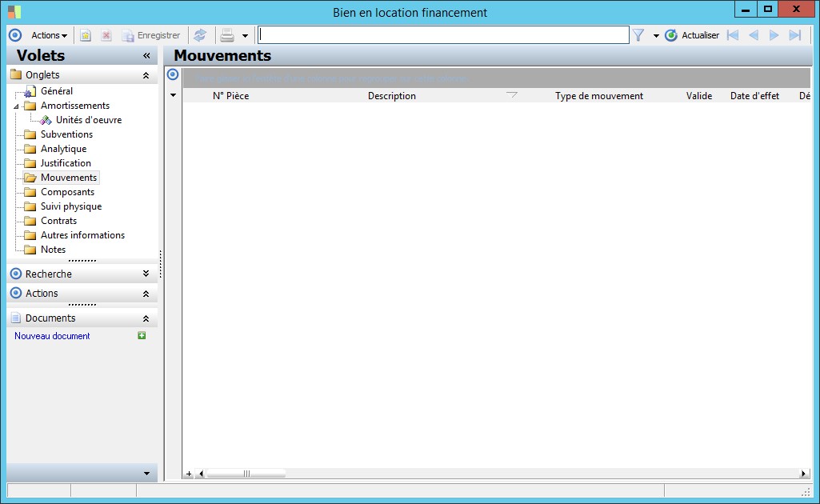Open the grid row selector dropdown arrow
This screenshot has width=820, height=504.
tap(173, 96)
